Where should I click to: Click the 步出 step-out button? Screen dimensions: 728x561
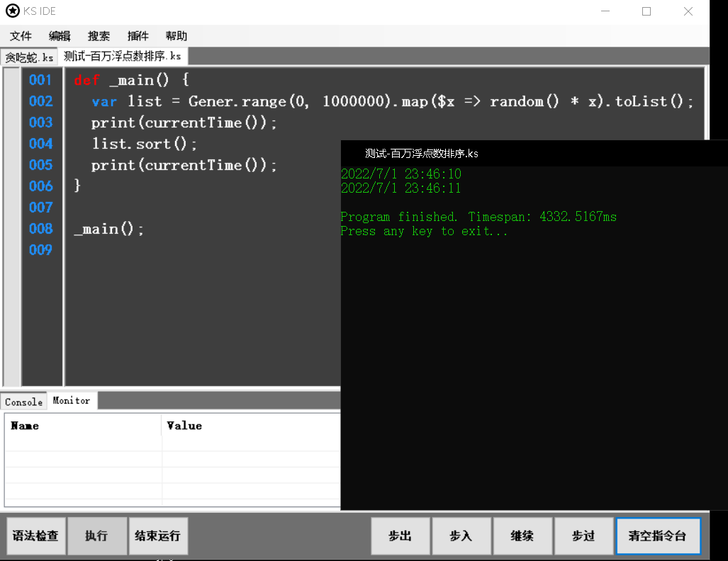[x=401, y=536]
